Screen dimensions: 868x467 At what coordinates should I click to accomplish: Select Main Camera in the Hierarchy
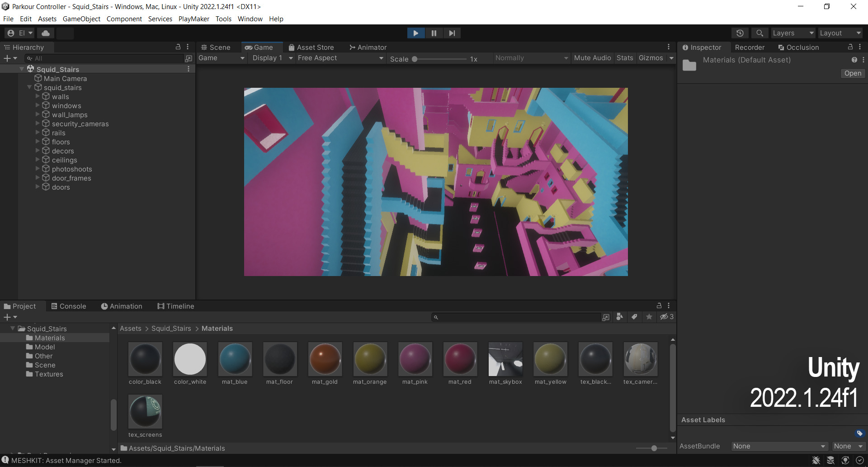click(65, 79)
